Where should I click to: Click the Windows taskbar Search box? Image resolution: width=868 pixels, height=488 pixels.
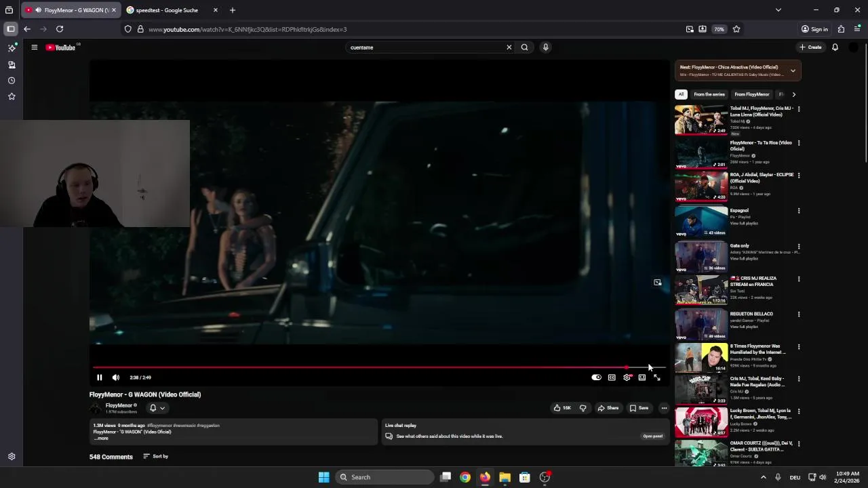384,477
